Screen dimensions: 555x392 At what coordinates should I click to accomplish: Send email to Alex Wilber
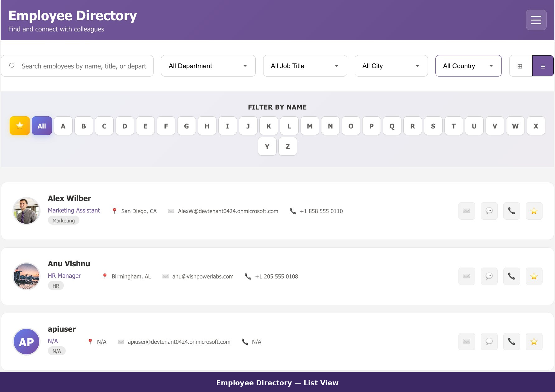[x=467, y=211]
